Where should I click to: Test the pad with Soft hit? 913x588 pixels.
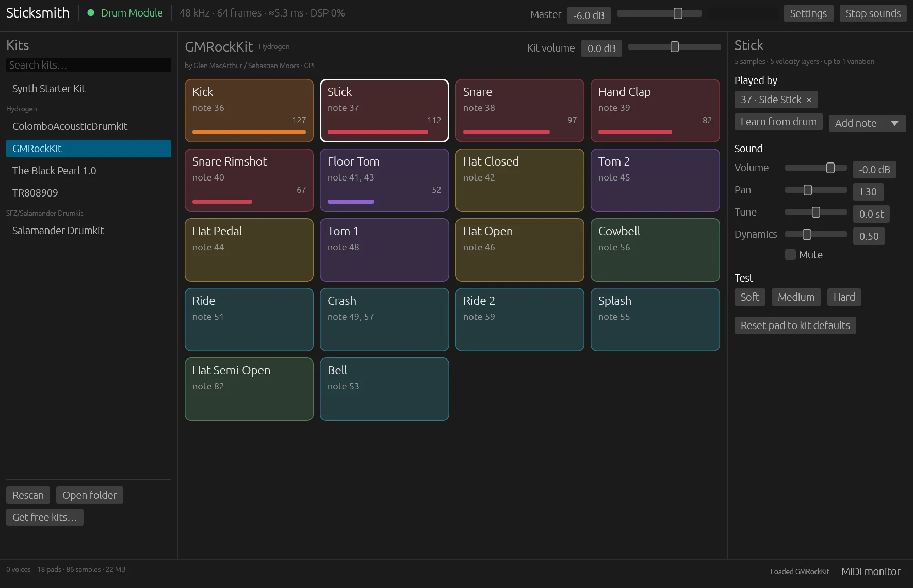(x=750, y=297)
